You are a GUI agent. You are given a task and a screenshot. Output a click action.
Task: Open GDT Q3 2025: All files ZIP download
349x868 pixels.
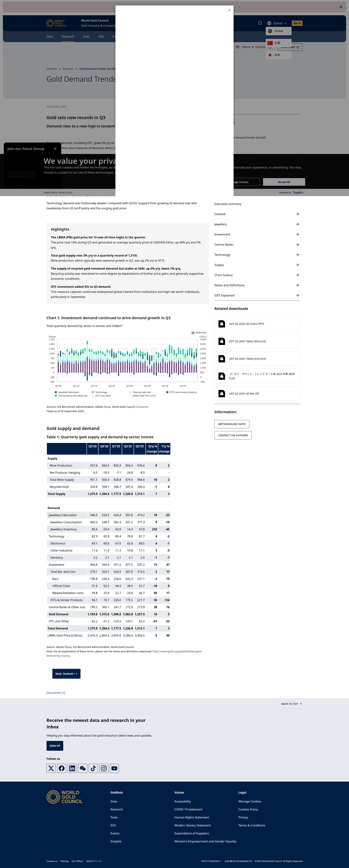257,394
